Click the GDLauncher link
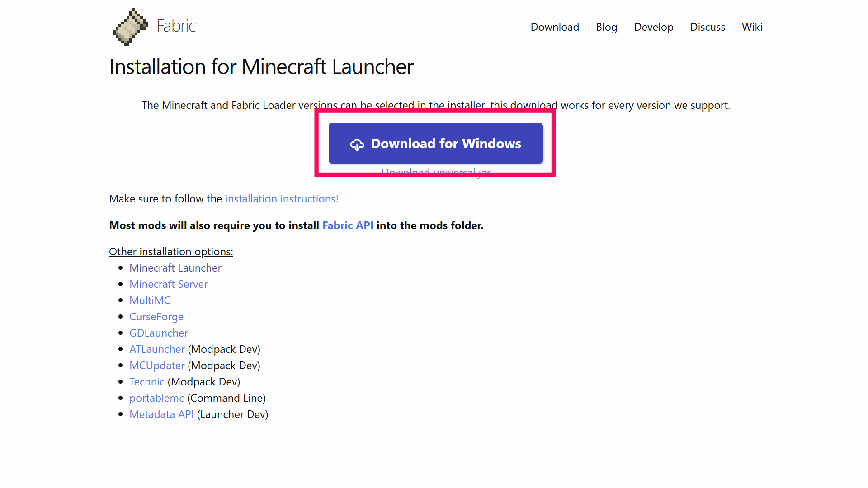 [159, 333]
